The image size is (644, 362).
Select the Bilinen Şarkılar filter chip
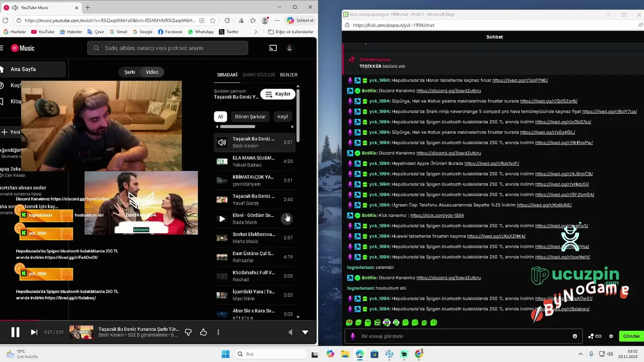pos(250,117)
